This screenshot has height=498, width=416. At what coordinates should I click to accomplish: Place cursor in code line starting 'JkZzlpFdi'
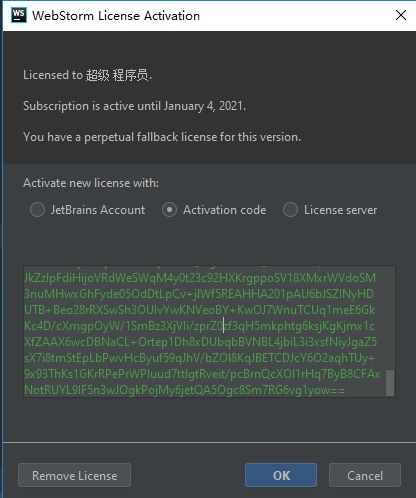point(200,278)
